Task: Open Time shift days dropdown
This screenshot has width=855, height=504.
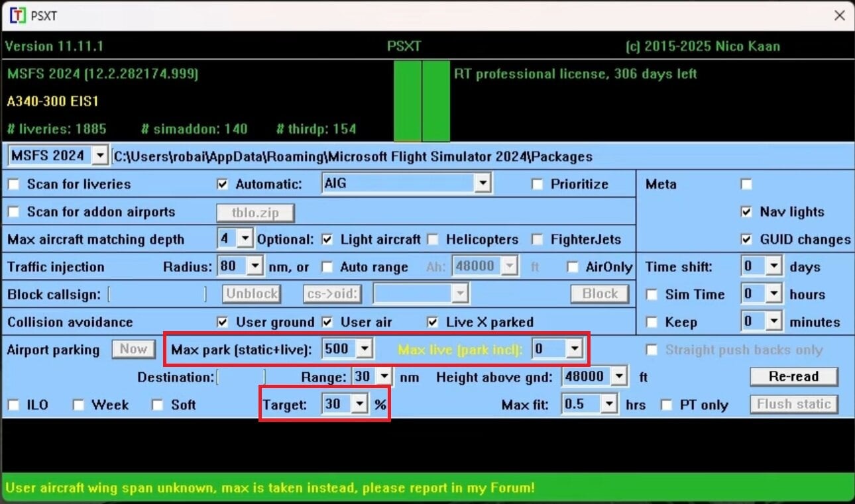Action: pyautogui.click(x=774, y=267)
